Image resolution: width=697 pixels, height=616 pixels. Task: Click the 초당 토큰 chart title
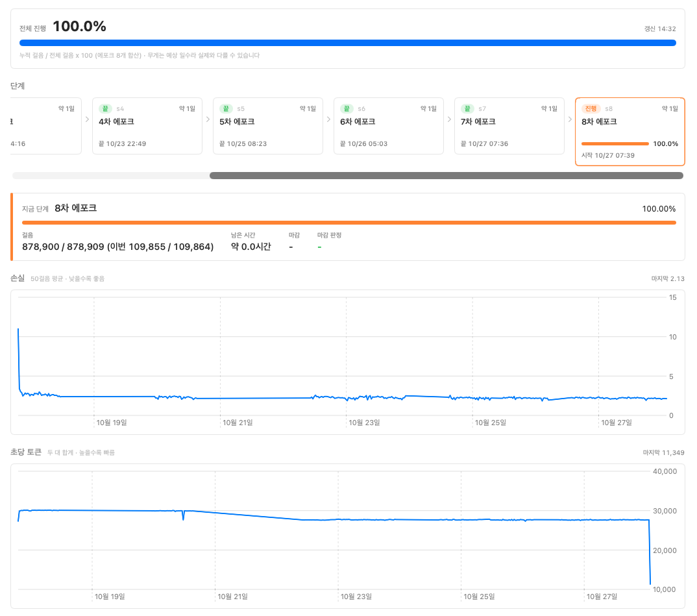click(26, 452)
